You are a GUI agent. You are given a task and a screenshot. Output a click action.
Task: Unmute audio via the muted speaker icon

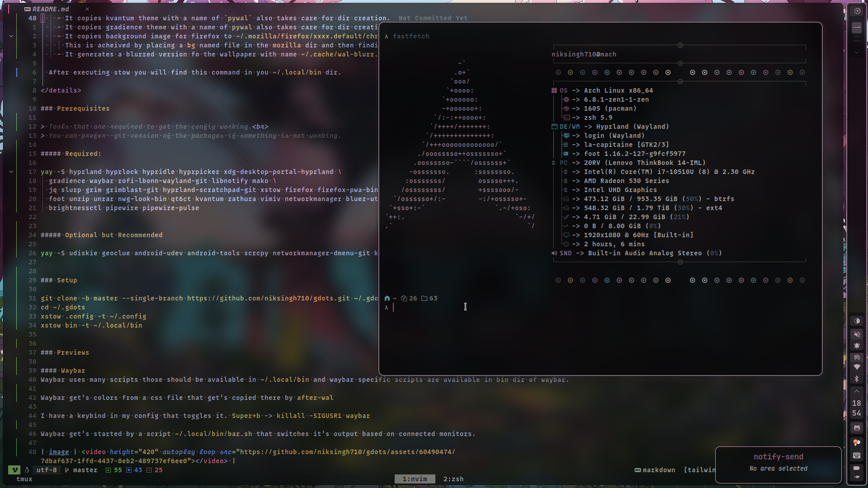[x=857, y=334]
